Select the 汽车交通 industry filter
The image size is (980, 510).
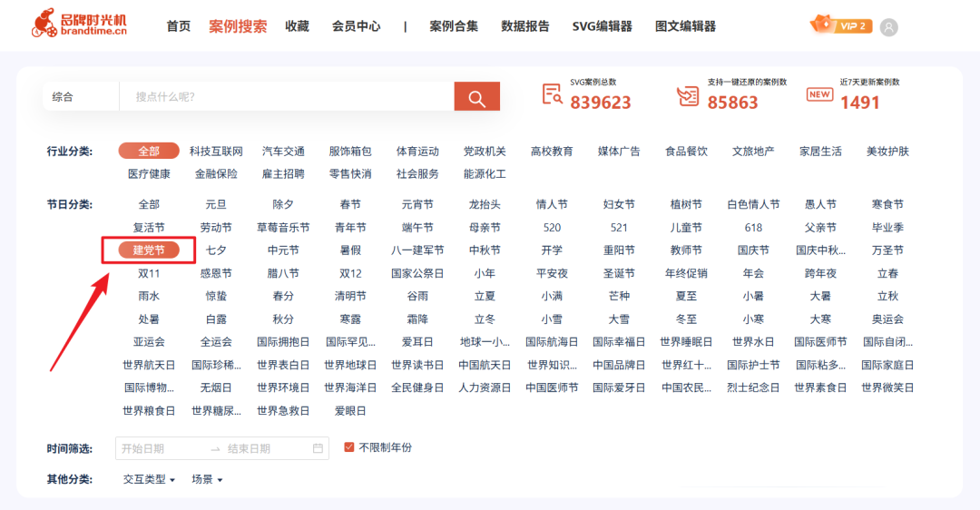[x=283, y=152]
